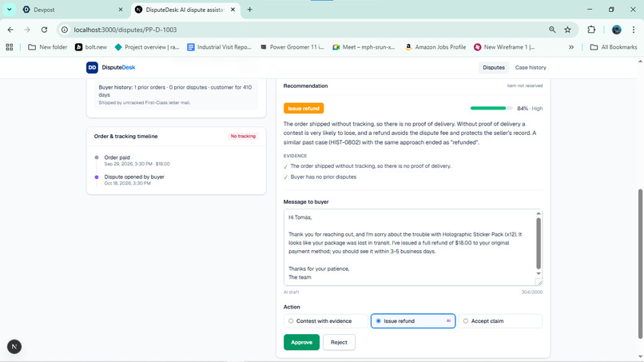The image size is (644, 362).
Task: Click the No tracking badge
Action: click(243, 136)
